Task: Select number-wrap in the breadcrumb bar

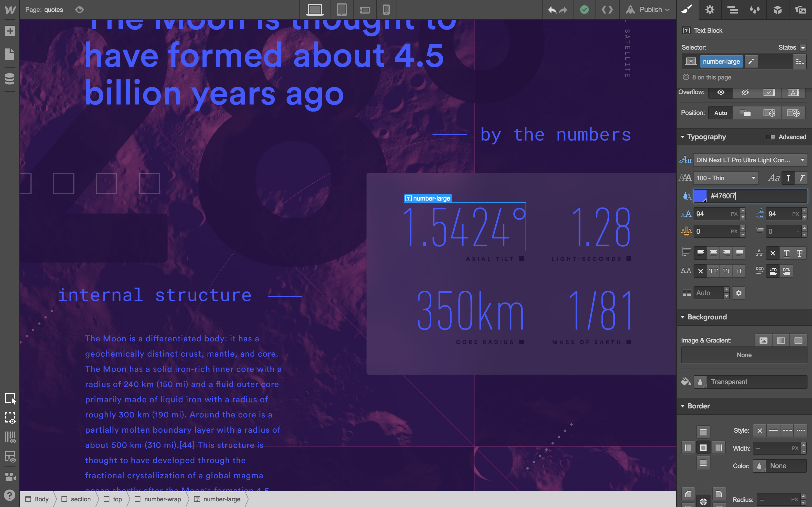Action: tap(162, 499)
